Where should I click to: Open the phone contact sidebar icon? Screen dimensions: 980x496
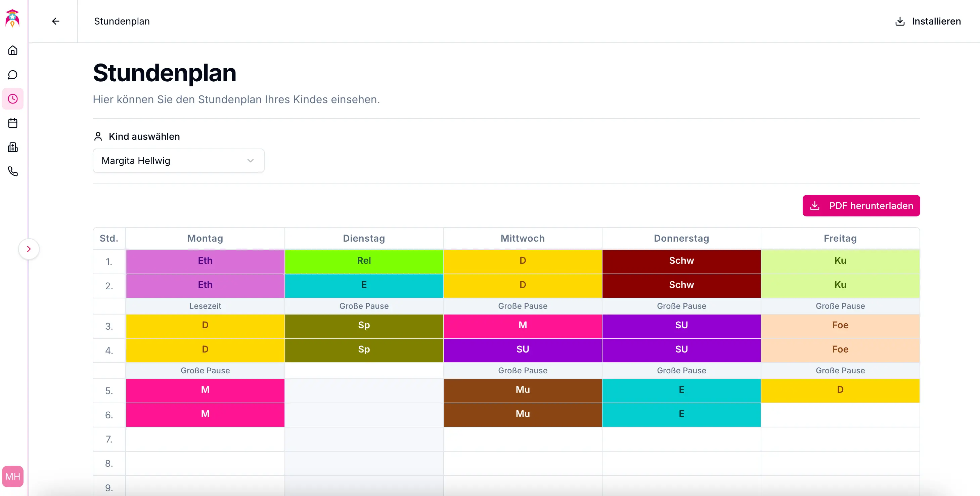coord(12,172)
